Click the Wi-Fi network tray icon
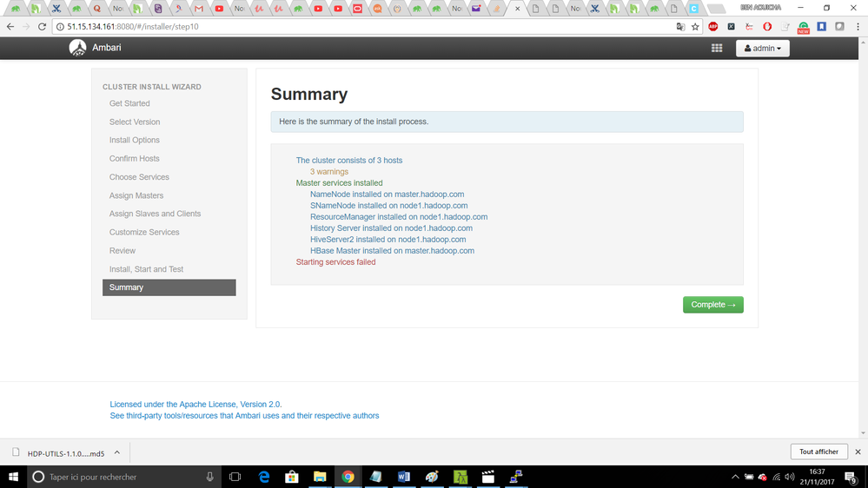Screen dimensions: 868x488 coord(777,477)
